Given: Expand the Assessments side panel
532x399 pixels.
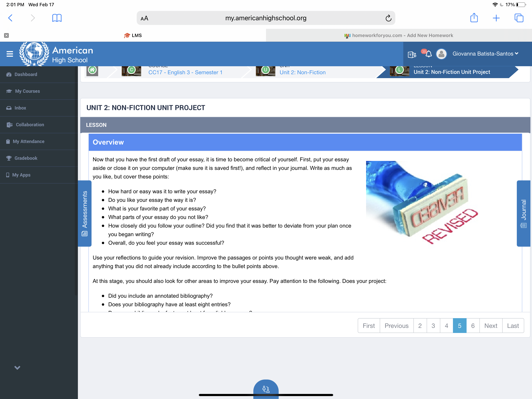Looking at the screenshot, I should (85, 213).
